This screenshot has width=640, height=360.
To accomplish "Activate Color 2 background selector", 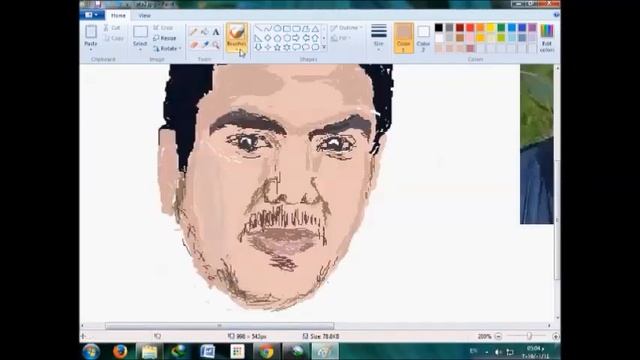I will [423, 38].
